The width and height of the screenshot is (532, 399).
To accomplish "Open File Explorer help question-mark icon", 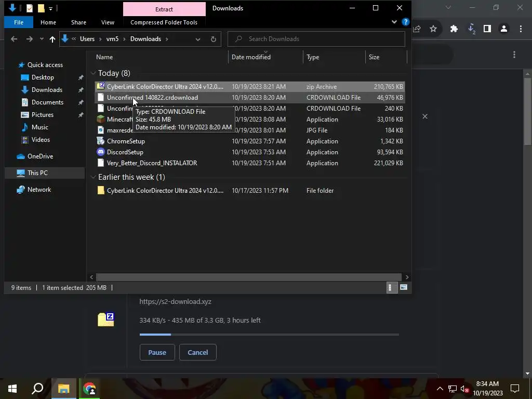I will pyautogui.click(x=405, y=22).
